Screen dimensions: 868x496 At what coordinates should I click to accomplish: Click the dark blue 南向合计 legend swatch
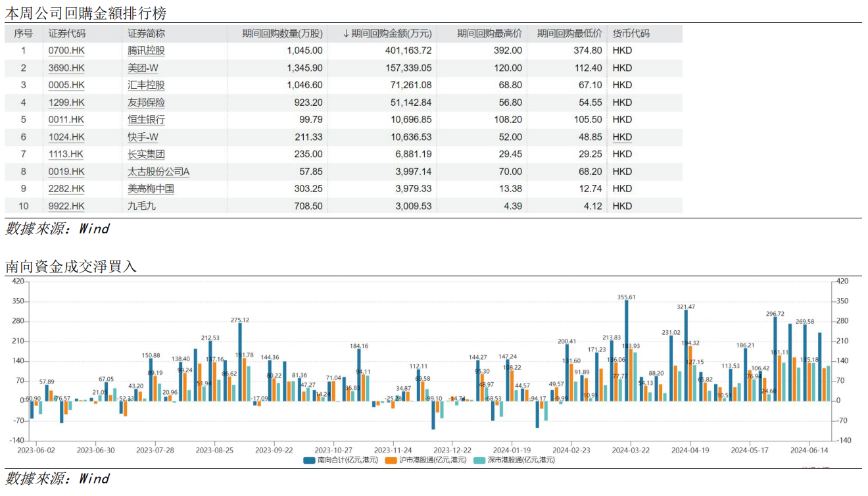click(309, 460)
